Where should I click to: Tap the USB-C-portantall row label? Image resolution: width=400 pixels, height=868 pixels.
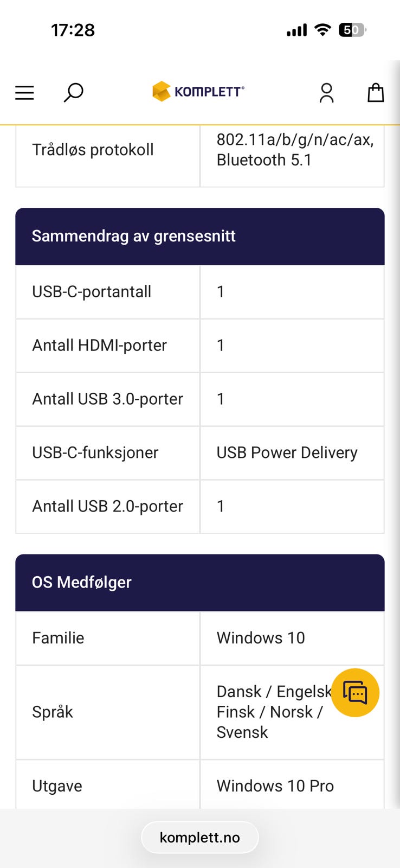coord(92,292)
